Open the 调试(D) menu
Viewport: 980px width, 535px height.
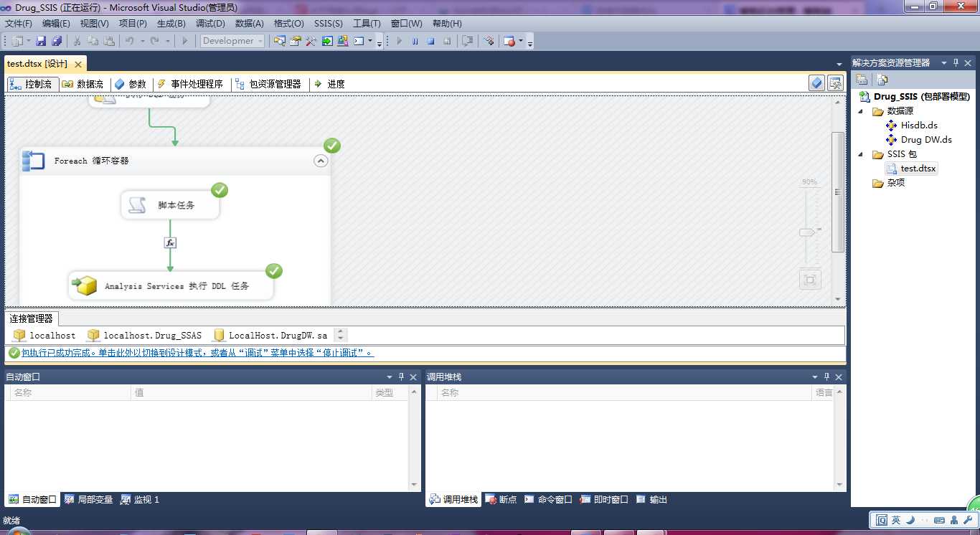210,24
